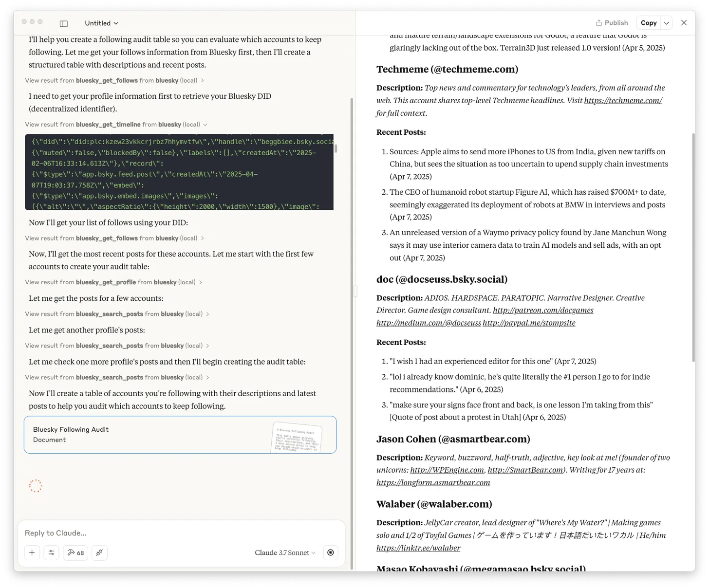Open the https://techmeme.com/ link
Image resolution: width=709 pixels, height=588 pixels.
pyautogui.click(x=623, y=100)
